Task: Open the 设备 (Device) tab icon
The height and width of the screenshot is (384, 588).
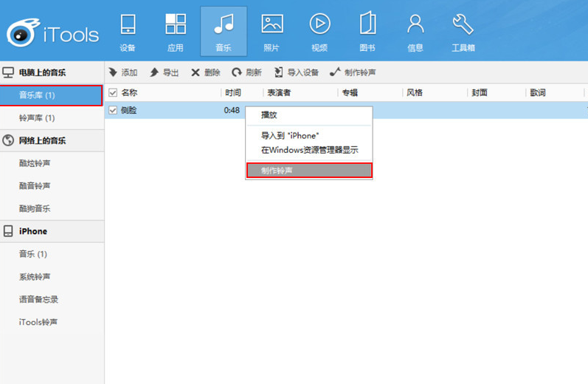Action: pyautogui.click(x=128, y=30)
